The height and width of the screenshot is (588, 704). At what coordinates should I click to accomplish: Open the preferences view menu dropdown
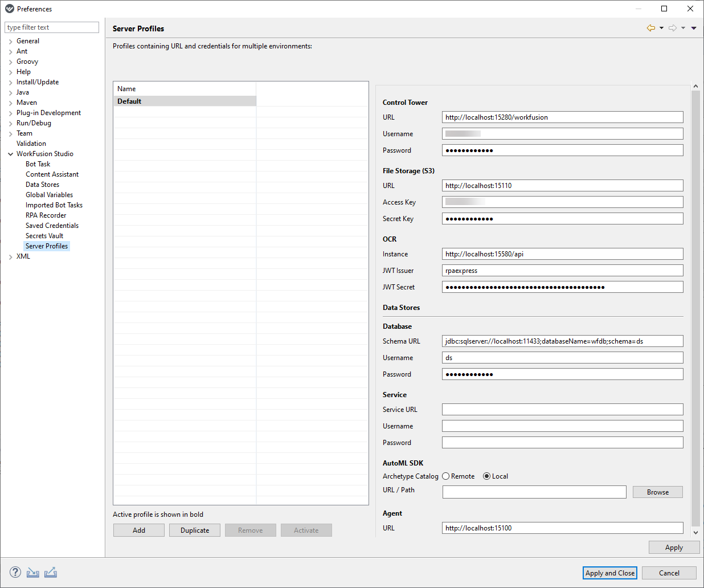coord(694,28)
